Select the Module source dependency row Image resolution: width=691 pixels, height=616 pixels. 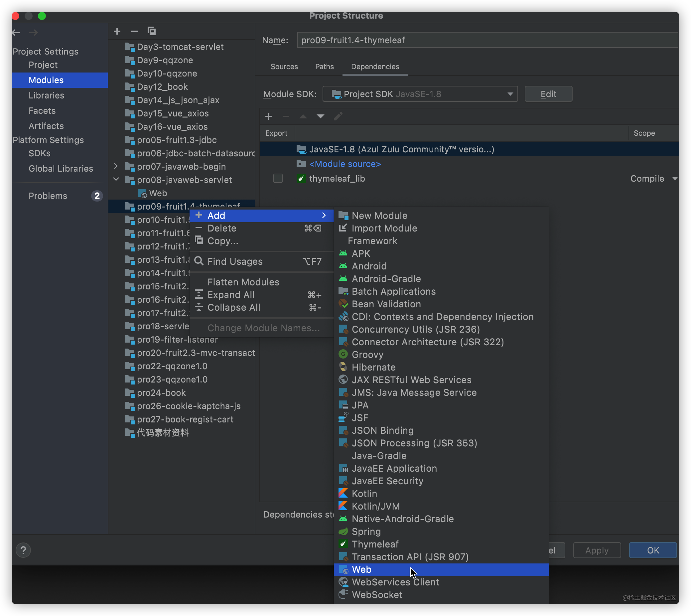(469, 164)
